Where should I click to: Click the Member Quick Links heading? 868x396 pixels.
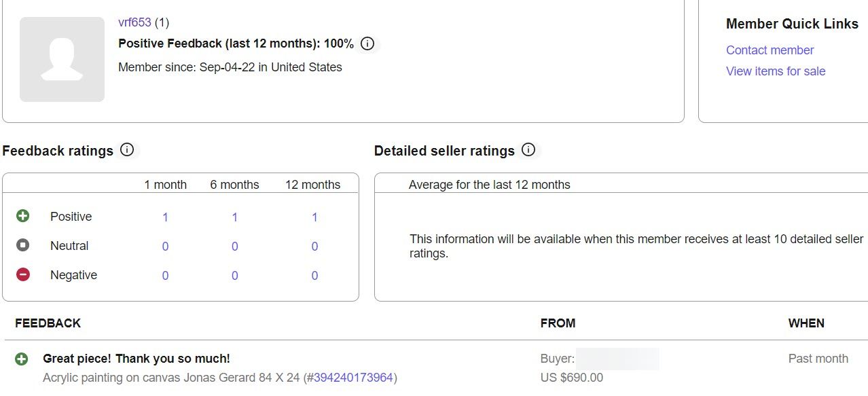(x=792, y=24)
